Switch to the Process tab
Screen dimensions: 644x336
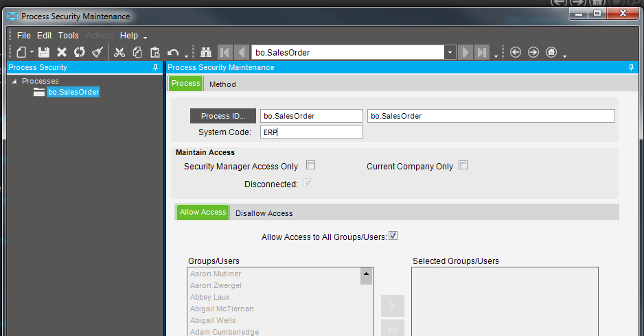[x=185, y=83]
